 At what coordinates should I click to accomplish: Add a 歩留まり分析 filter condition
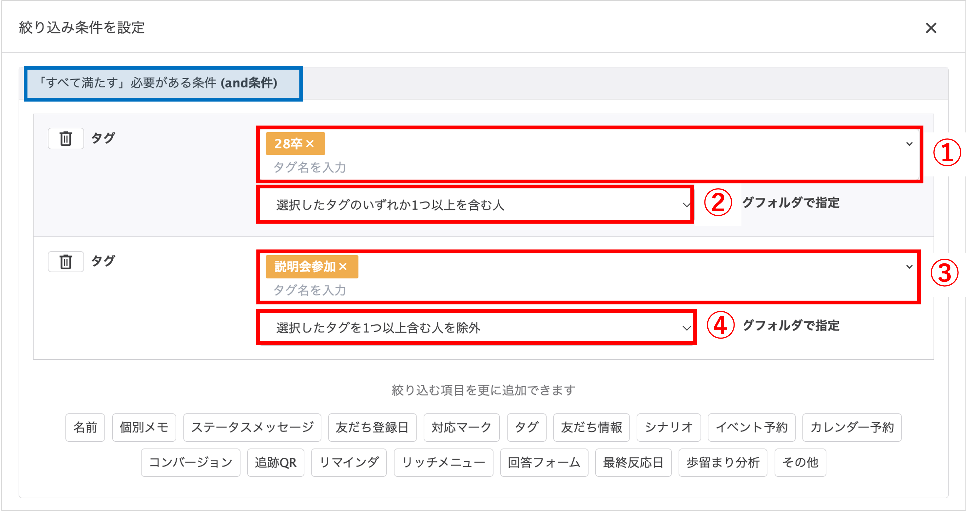tap(723, 463)
